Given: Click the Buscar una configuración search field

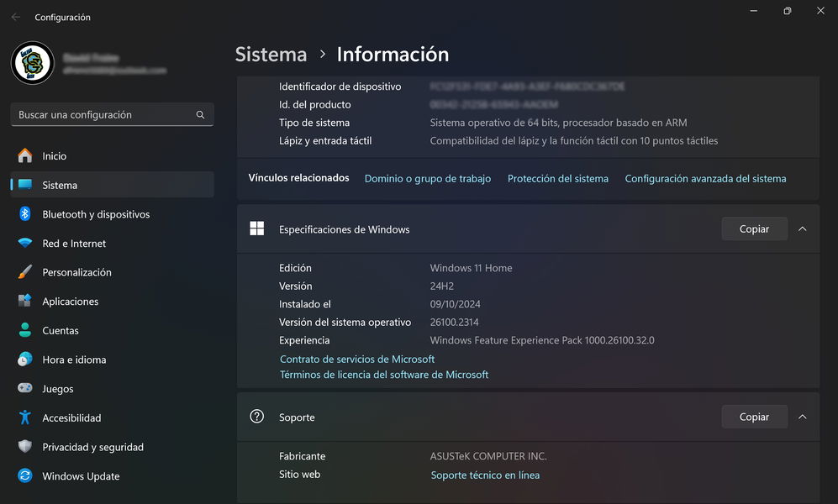Looking at the screenshot, I should click(x=113, y=115).
